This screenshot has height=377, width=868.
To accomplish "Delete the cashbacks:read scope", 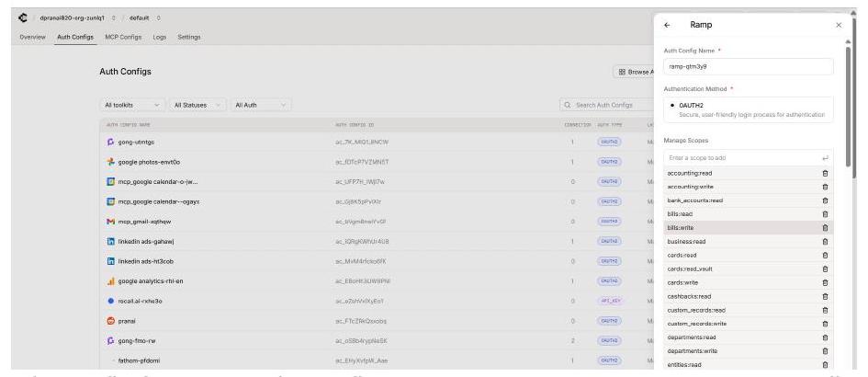I will [825, 297].
